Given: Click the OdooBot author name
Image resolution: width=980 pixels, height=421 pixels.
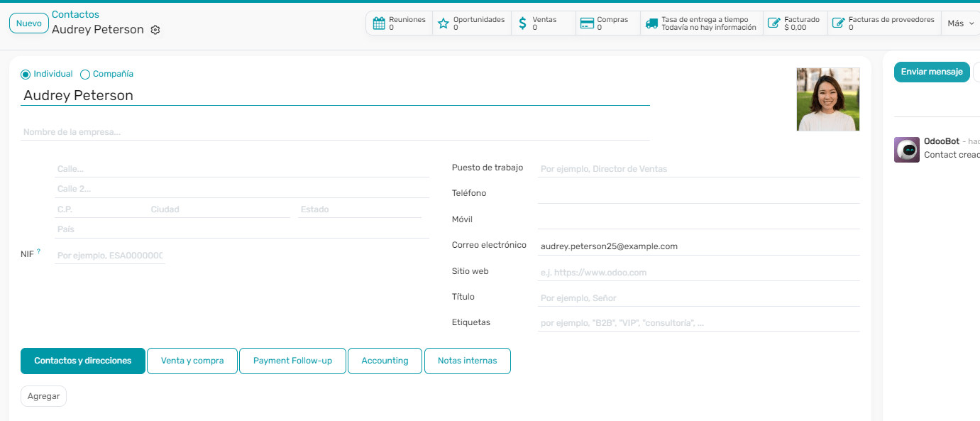Looking at the screenshot, I should coord(942,142).
